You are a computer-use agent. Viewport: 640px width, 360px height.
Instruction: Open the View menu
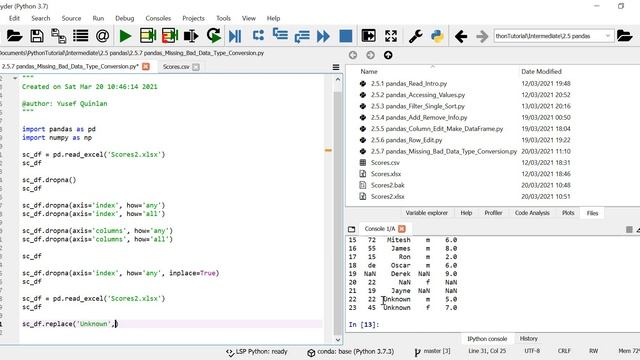click(249, 18)
